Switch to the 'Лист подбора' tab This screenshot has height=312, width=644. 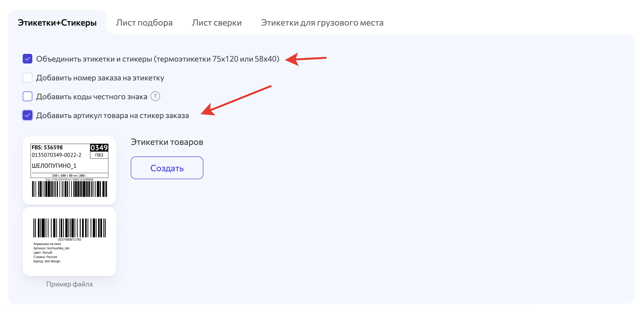[x=144, y=22]
